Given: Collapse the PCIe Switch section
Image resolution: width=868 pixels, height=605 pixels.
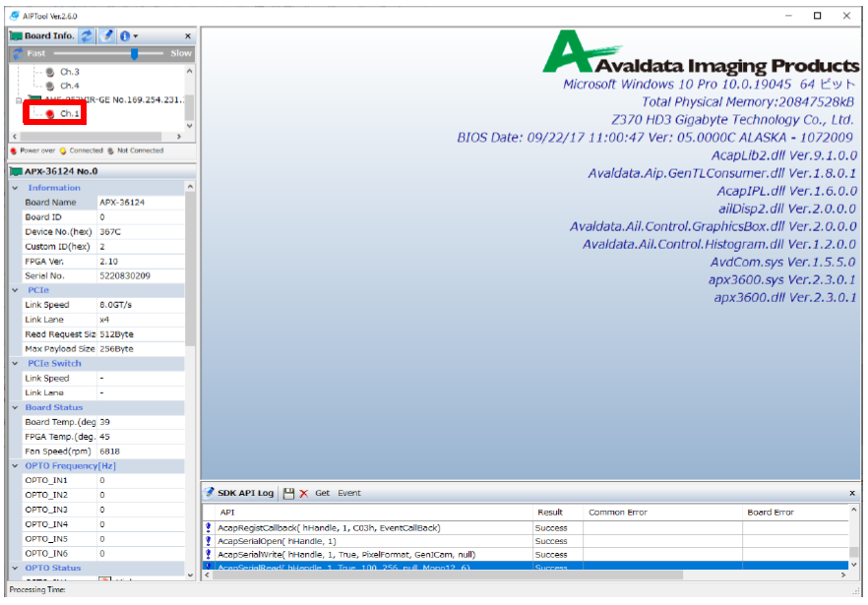Looking at the screenshot, I should coord(15,363).
